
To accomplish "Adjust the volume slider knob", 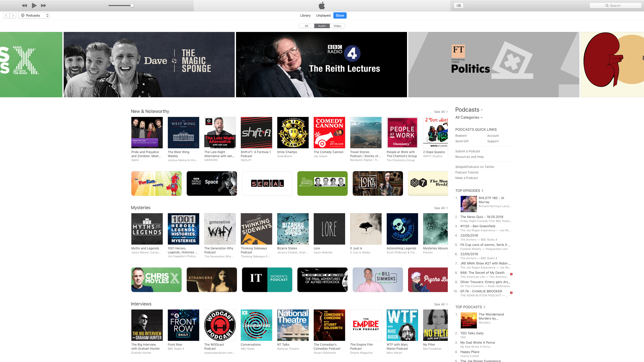I will point(132,6).
